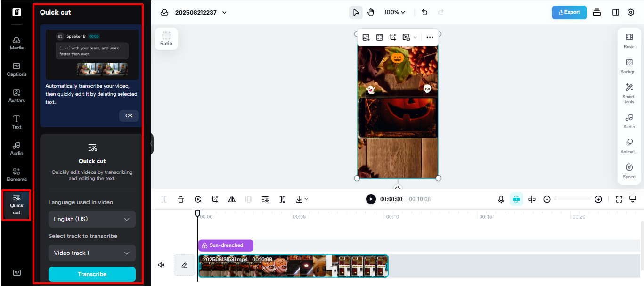Click the rotate handle below the video frame
Viewport: 644px width, 286px height.
(x=398, y=187)
